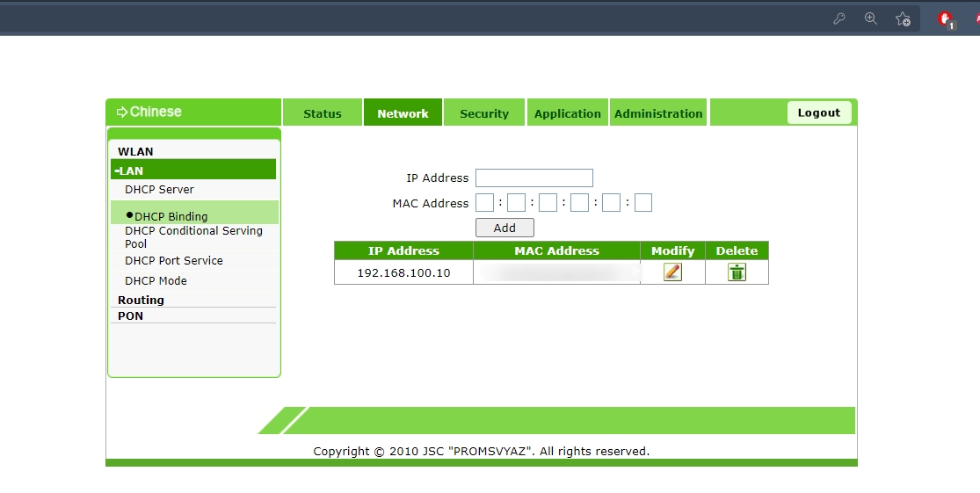Open DHCP Server settings

pos(159,189)
